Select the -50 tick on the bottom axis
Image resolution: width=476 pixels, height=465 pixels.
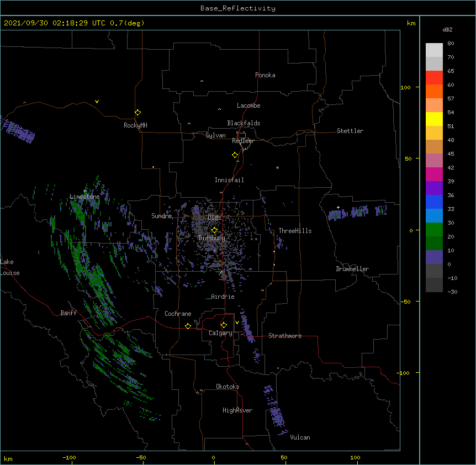coord(141,457)
